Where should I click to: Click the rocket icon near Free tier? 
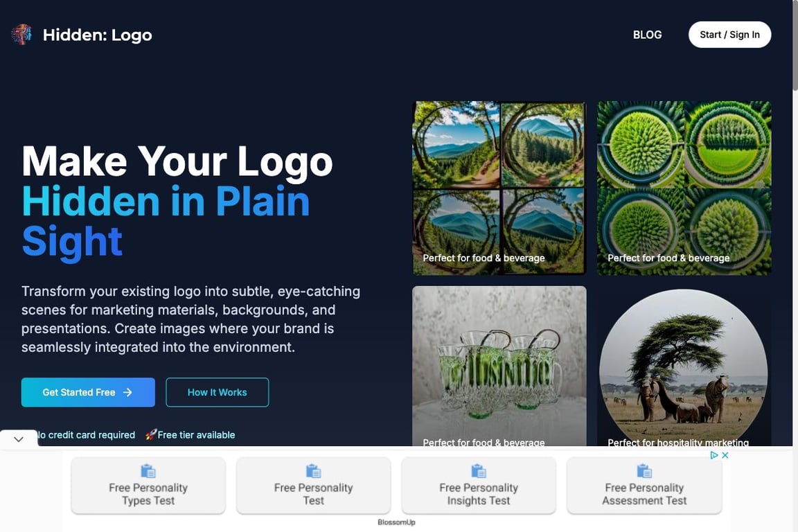tap(150, 435)
